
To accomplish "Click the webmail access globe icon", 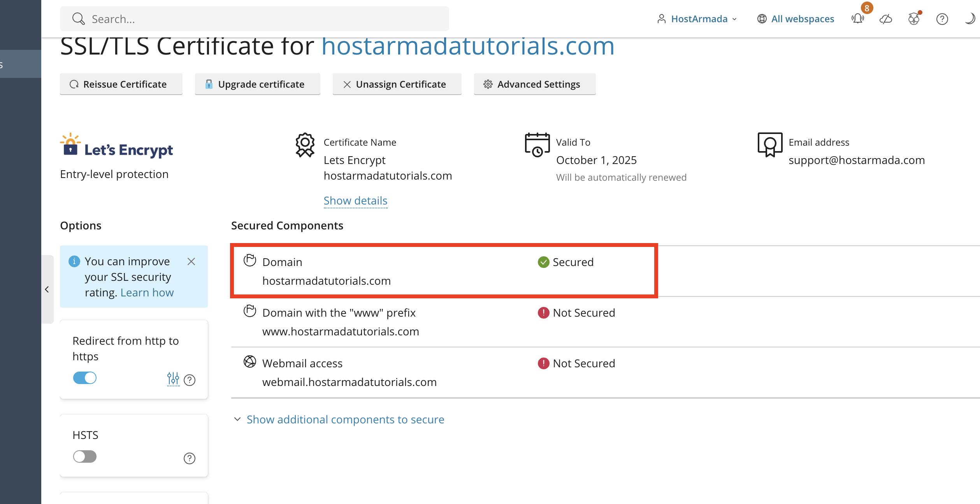I will [x=250, y=361].
